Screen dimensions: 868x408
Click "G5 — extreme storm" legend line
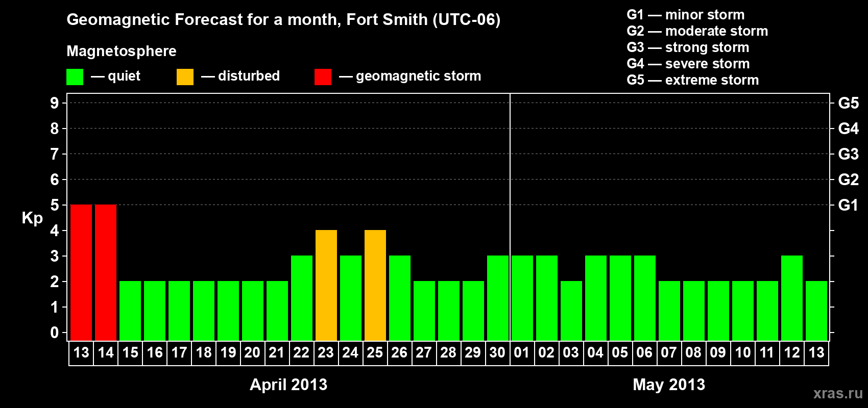tap(693, 80)
